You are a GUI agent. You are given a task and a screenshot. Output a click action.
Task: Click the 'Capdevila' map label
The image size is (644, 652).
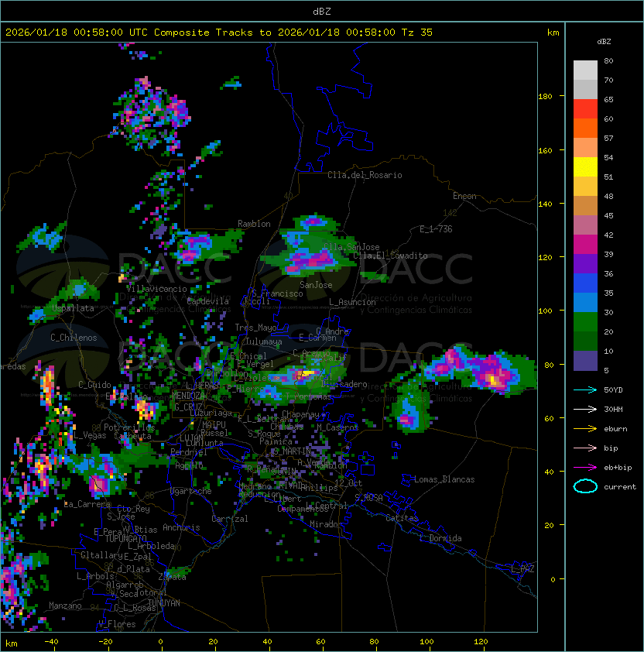[208, 301]
